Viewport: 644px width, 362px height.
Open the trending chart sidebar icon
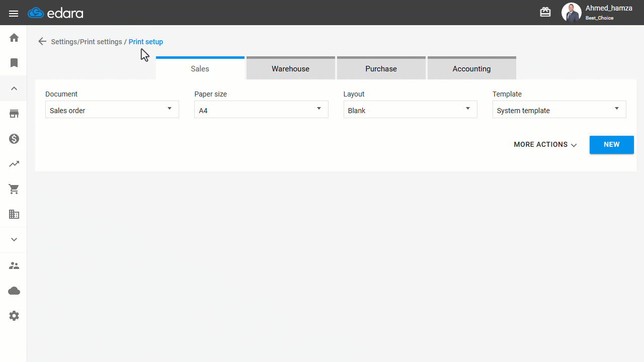coord(14,164)
